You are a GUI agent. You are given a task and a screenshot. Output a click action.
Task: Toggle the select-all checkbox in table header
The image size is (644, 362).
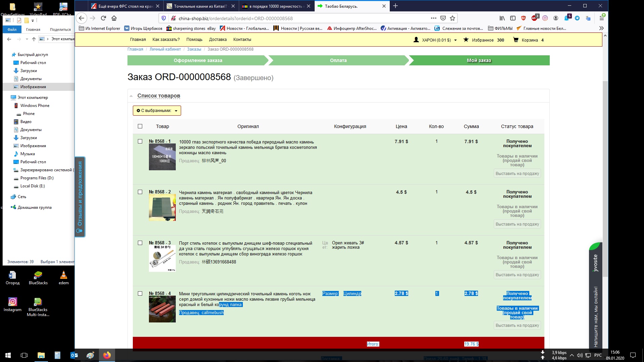coord(140,126)
